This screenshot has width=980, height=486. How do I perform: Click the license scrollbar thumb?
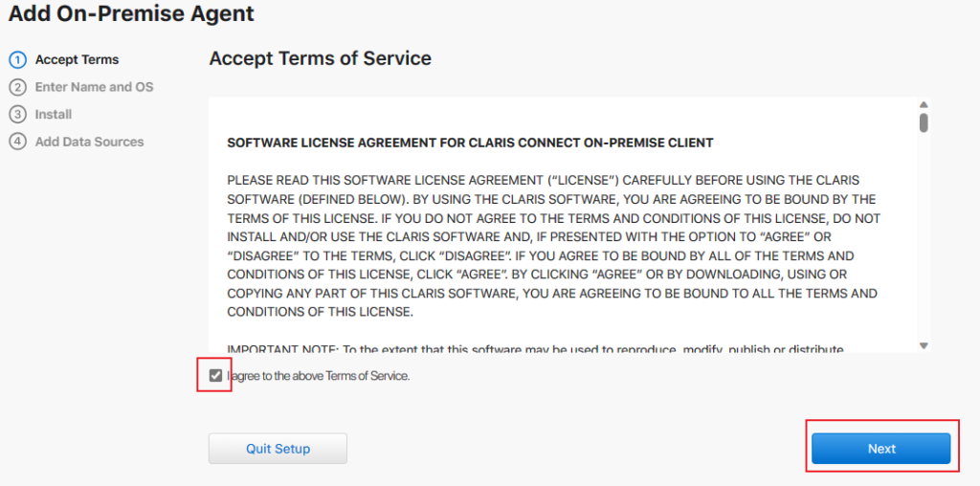tap(924, 122)
